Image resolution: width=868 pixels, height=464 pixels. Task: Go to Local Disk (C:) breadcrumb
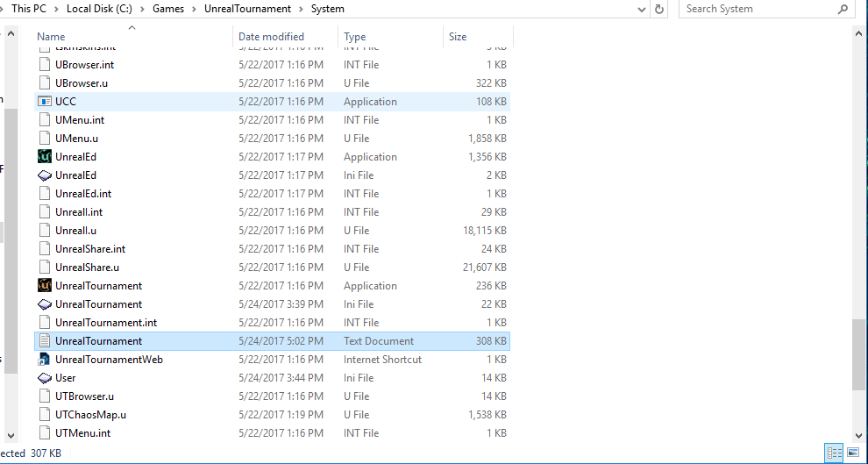[x=99, y=9]
